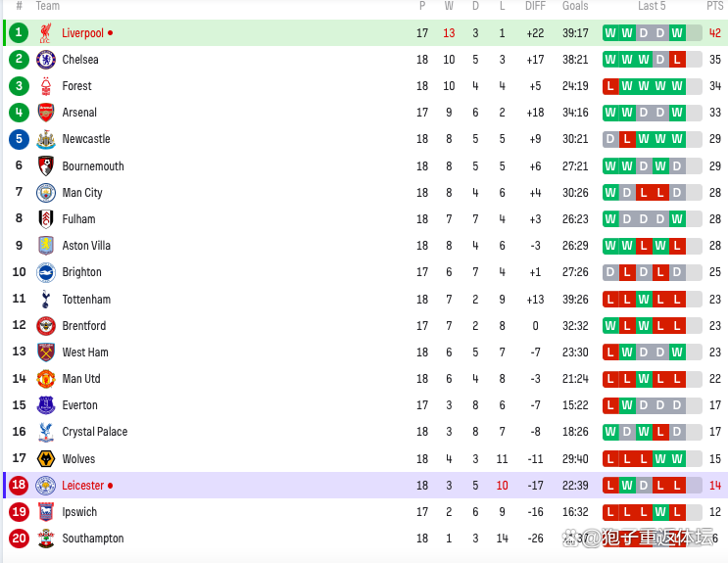This screenshot has width=728, height=563.
Task: Sort standings by DIFF column header
Action: [x=535, y=6]
